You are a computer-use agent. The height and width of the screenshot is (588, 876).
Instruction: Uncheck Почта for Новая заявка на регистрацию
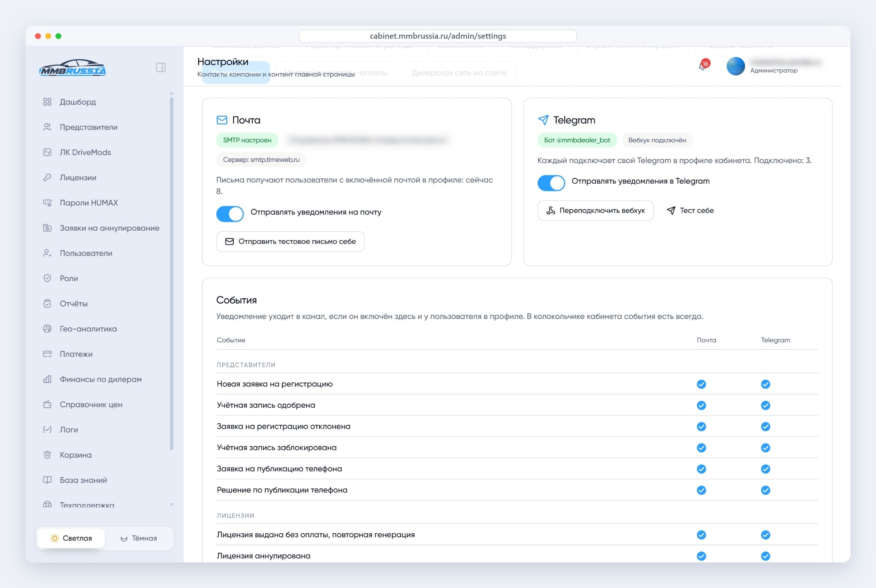(x=701, y=384)
